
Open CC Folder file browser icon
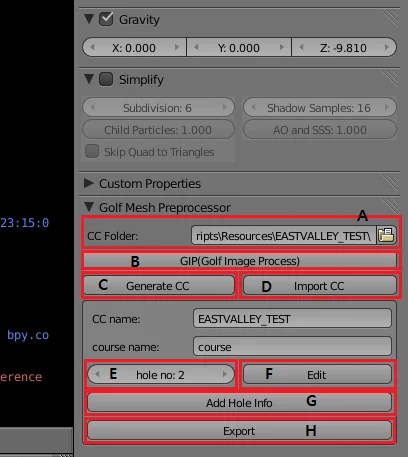386,235
